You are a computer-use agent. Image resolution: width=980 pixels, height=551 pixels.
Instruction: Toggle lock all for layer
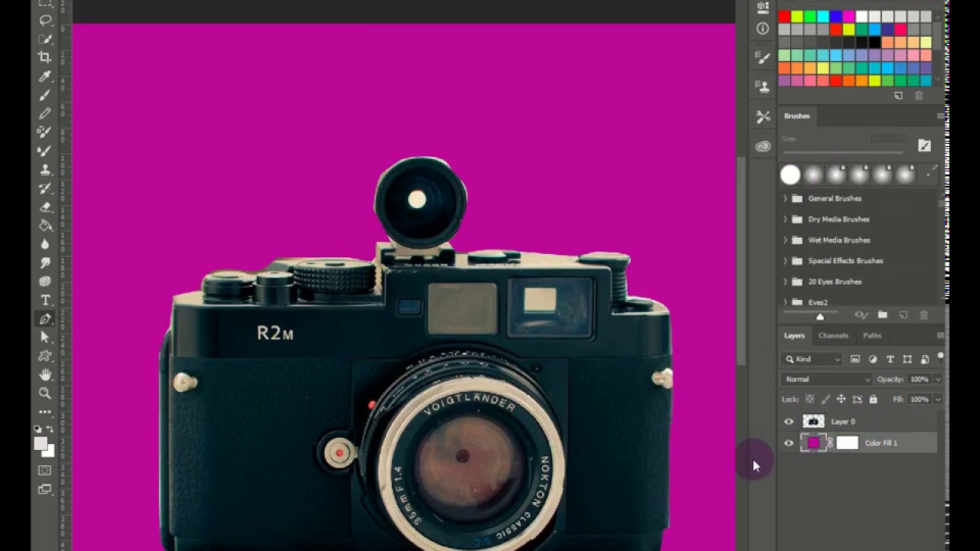pos(873,399)
